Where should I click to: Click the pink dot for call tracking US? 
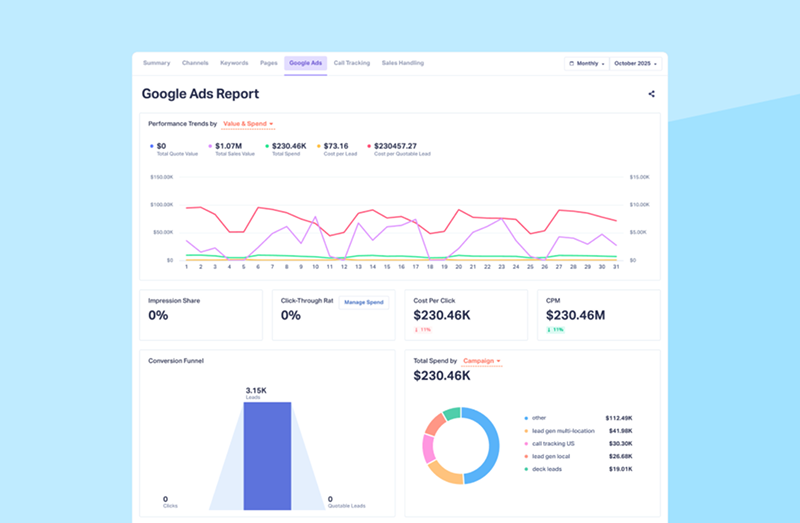tap(526, 444)
